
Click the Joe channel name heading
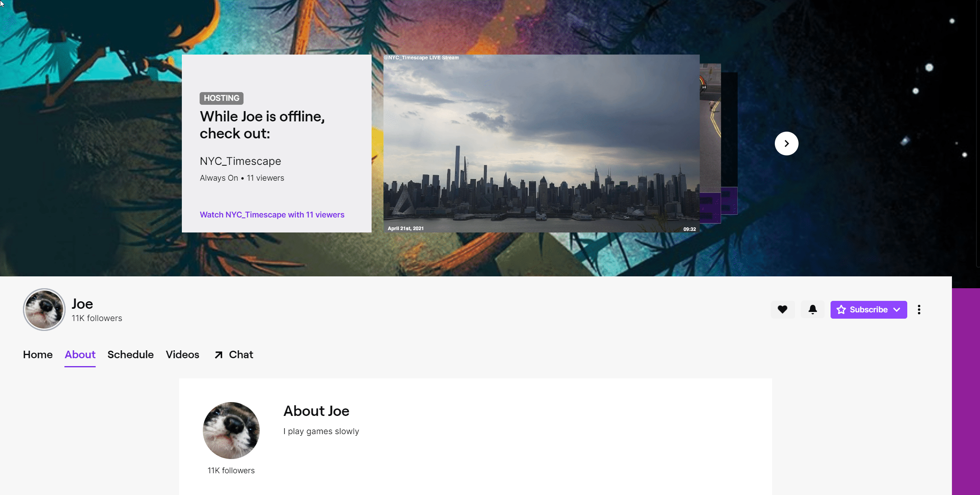pos(82,304)
